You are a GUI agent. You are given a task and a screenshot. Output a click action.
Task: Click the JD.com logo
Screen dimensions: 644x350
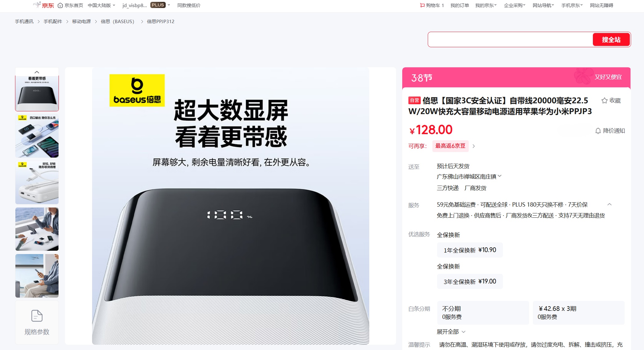[x=43, y=5]
